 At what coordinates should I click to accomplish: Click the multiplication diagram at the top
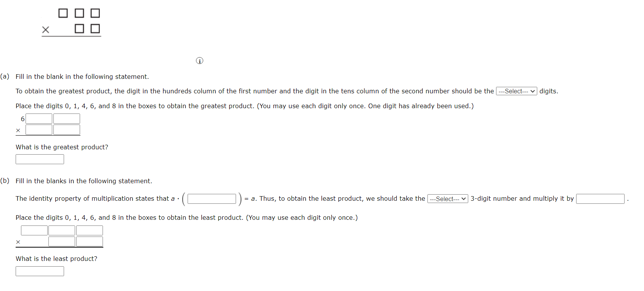click(x=71, y=21)
